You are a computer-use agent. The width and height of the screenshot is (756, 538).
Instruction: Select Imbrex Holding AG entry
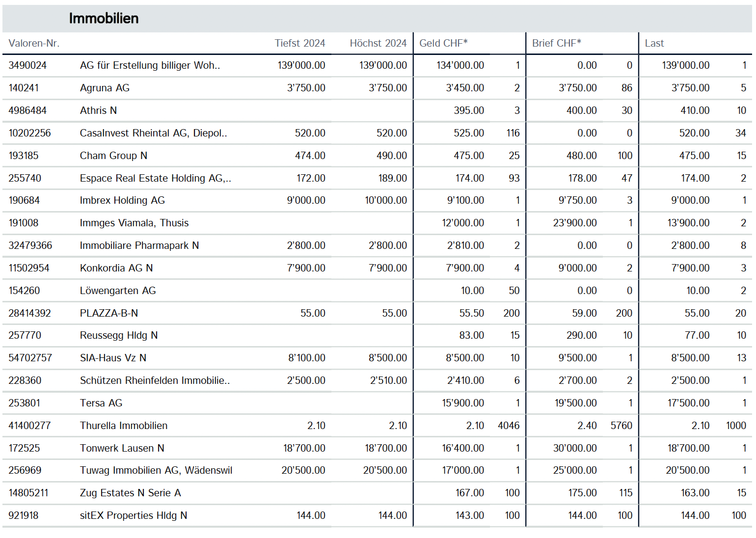click(122, 200)
